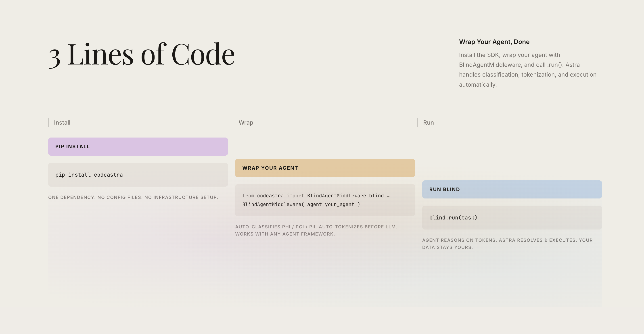This screenshot has height=334, width=644.
Task: Click the blue RUN BLIND banner
Action: pyautogui.click(x=512, y=190)
